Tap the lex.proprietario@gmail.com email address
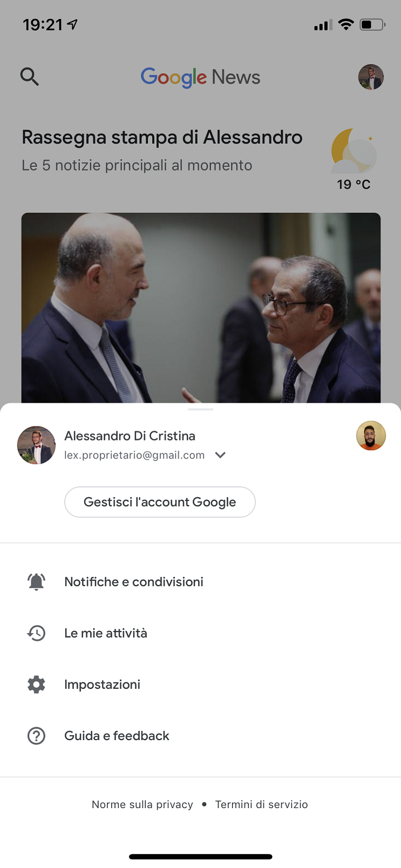Viewport: 401px width, 868px height. coord(134,455)
